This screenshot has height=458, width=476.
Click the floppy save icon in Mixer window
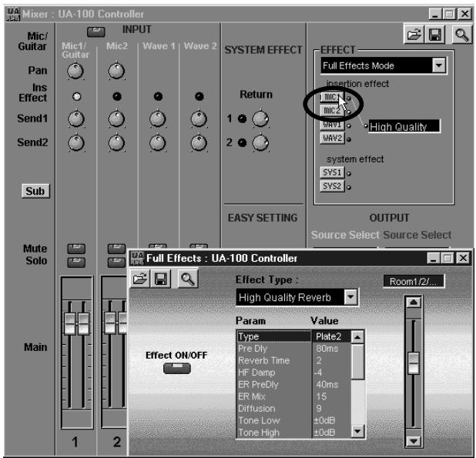coord(435,35)
